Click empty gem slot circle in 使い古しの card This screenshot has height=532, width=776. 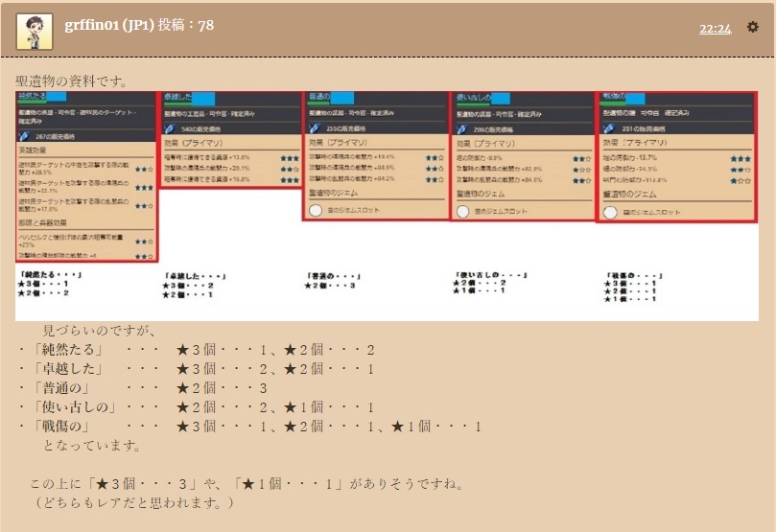coord(462,211)
